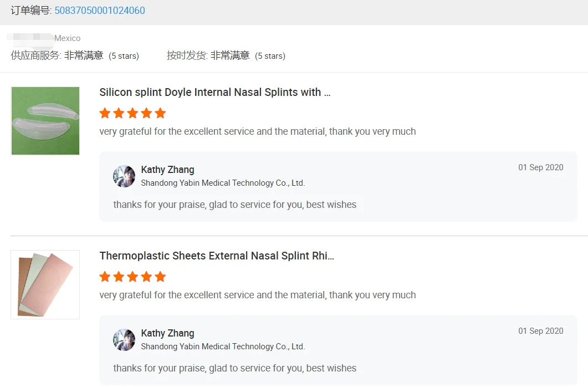Viewport: 588px width, 387px height.
Task: Open Silicon splint Doyle Internal Nasal Splints title
Action: pos(215,92)
